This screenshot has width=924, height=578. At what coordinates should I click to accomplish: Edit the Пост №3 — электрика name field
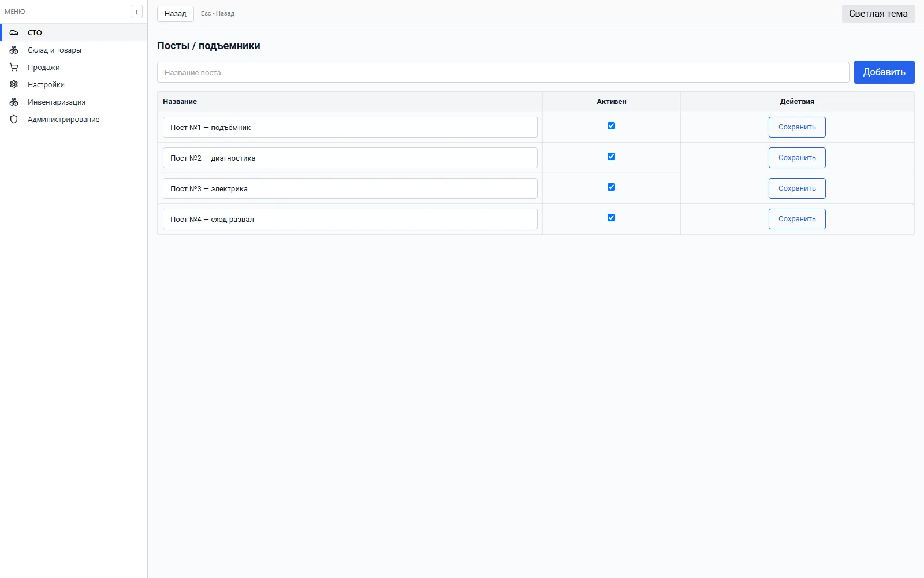[350, 188]
